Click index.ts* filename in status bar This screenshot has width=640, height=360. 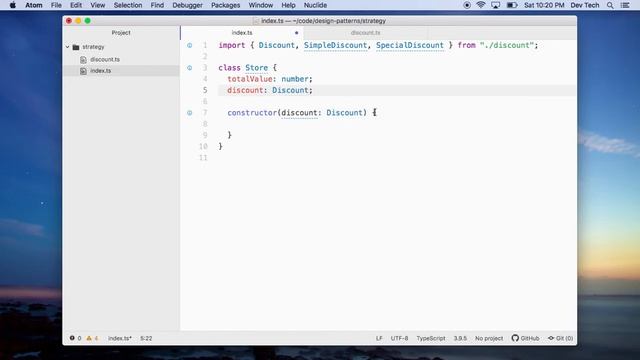click(120, 338)
